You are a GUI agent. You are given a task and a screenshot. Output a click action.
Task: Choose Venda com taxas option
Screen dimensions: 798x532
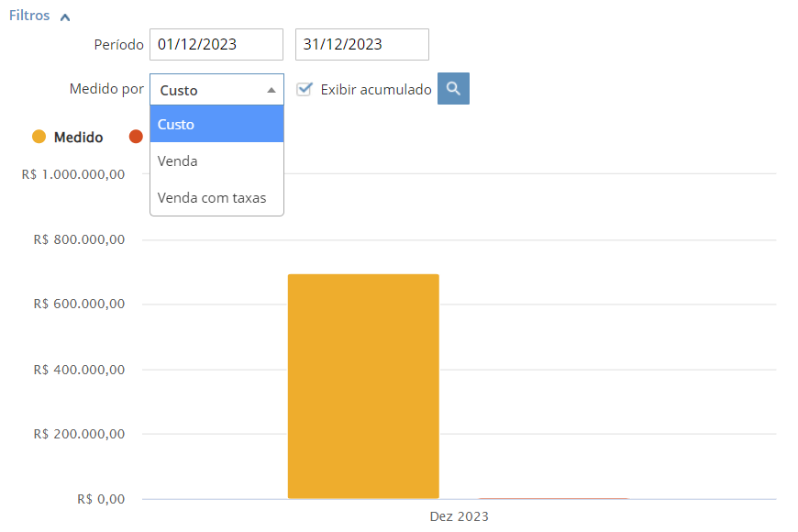(216, 197)
